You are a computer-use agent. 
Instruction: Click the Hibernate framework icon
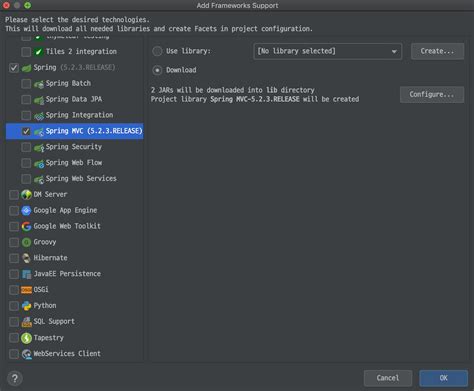pyautogui.click(x=26, y=258)
